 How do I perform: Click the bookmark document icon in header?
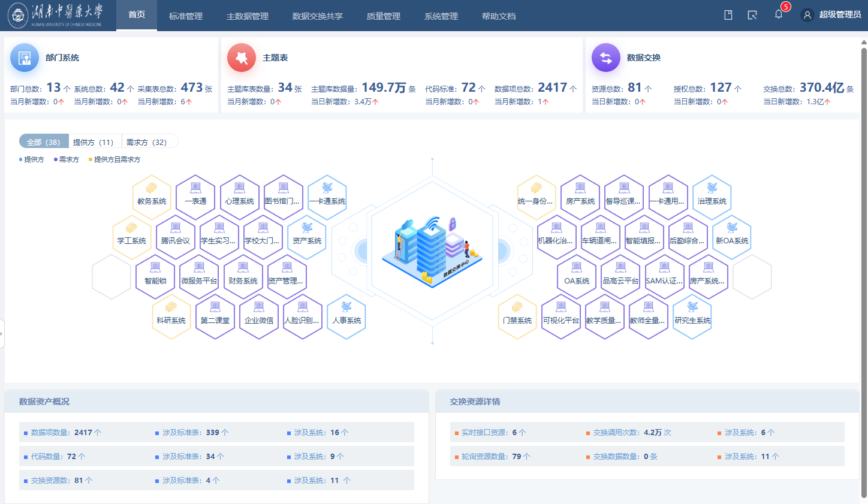coord(728,15)
